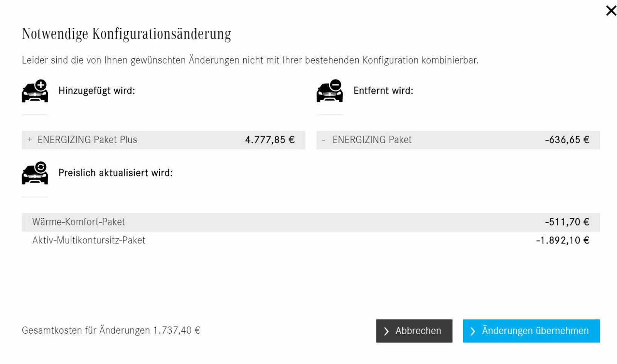Screen dimensions: 617x364
Task: Click the Gesamtkosten für Änderungen total
Action: click(x=112, y=330)
